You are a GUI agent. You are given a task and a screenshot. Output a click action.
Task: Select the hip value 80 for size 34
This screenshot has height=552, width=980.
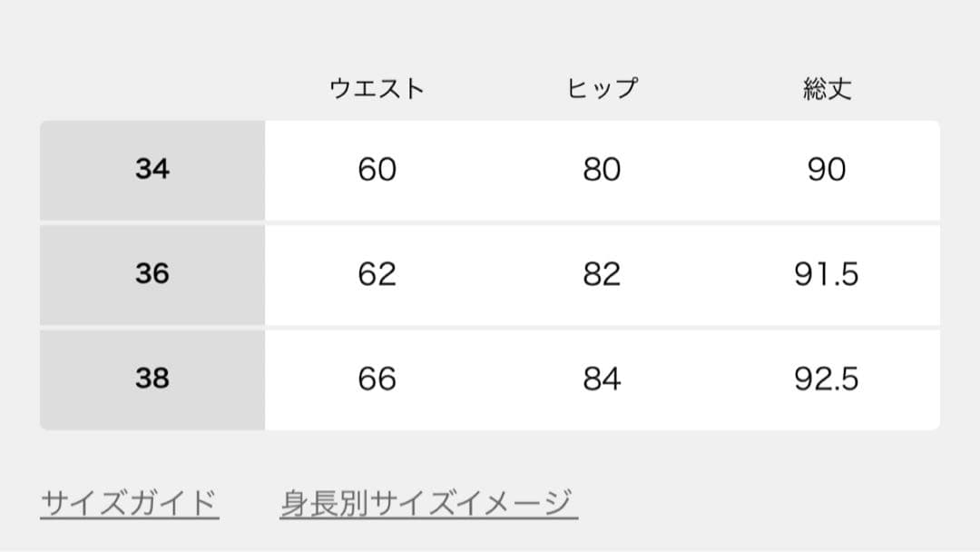[601, 170]
